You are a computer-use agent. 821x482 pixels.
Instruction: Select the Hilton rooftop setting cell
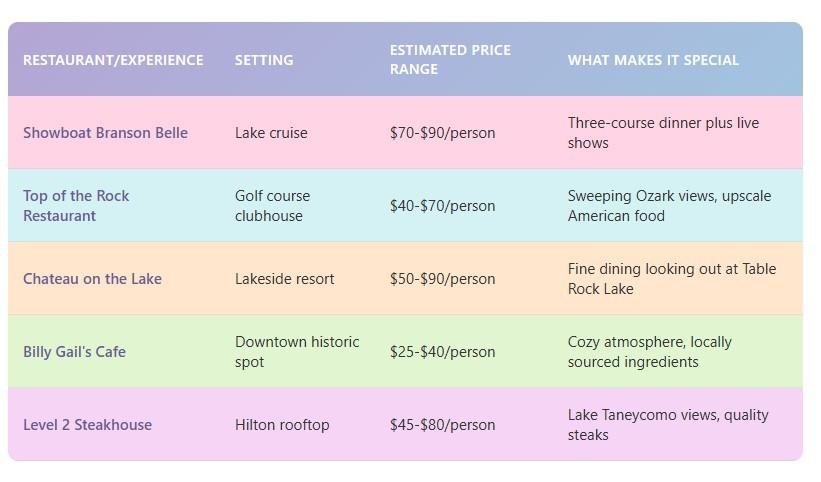(282, 425)
